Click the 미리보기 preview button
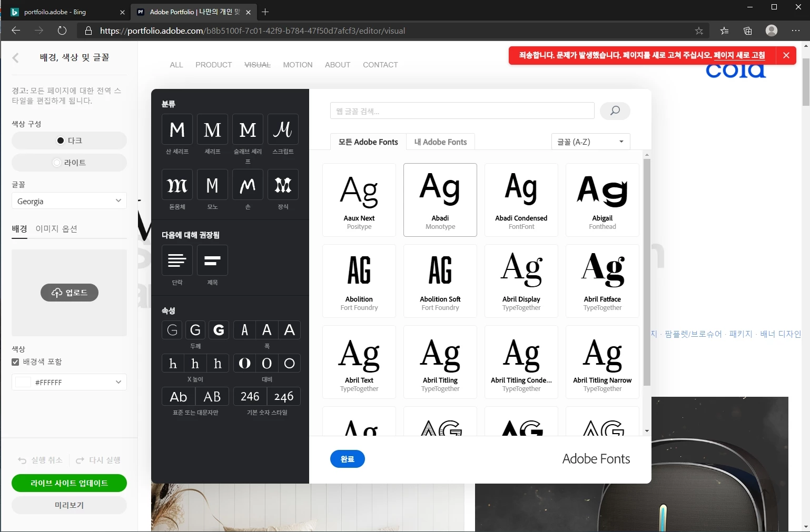 click(69, 505)
